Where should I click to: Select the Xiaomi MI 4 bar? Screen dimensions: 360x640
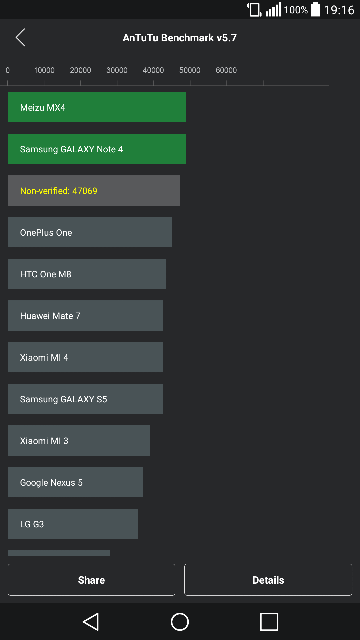[x=85, y=357]
